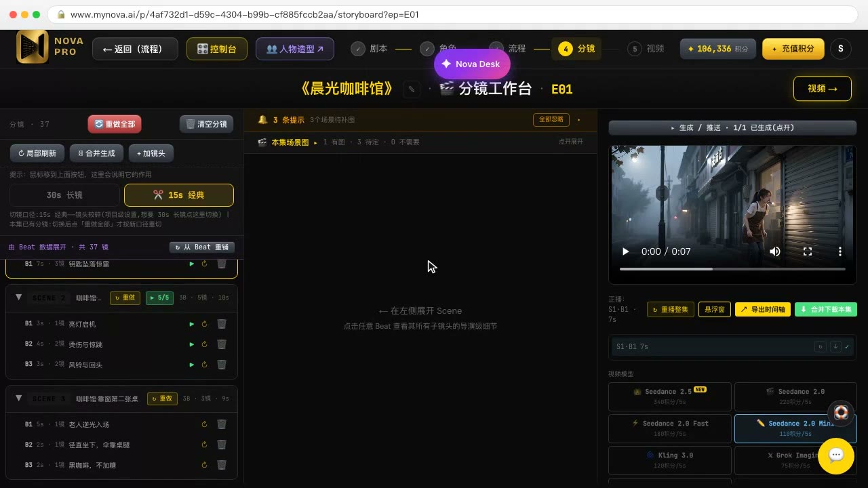This screenshot has width=868, height=488.
Task: Delete the 钥匙坠落惊雷 beat
Action: [221, 264]
